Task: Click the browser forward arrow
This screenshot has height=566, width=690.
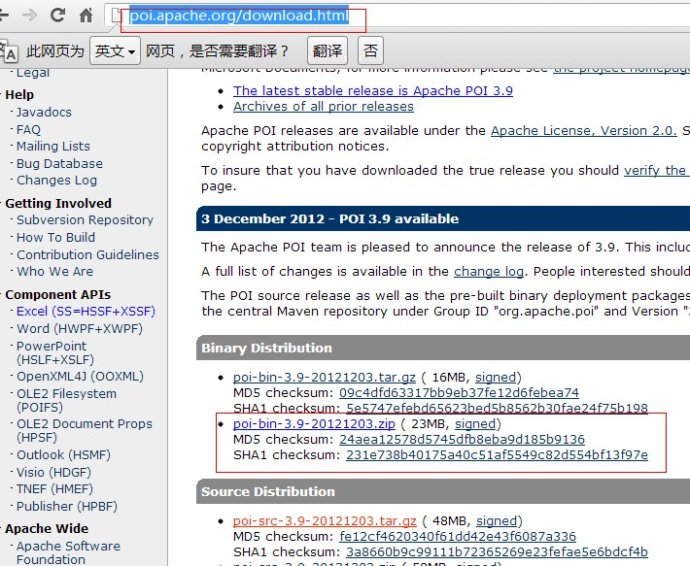Action: coord(29,15)
